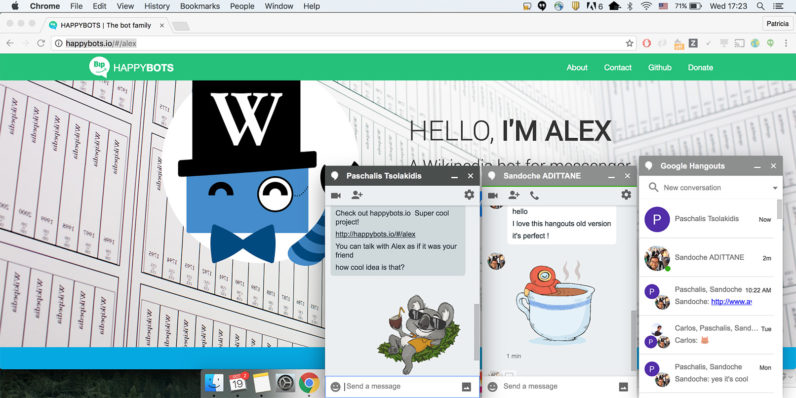
Task: Open the Chrome menu with three dots
Action: pyautogui.click(x=786, y=43)
